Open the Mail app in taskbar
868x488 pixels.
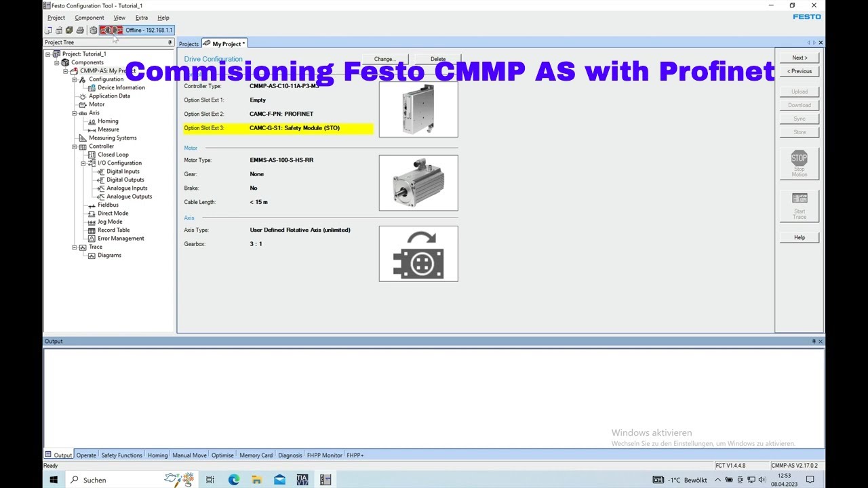(x=280, y=480)
